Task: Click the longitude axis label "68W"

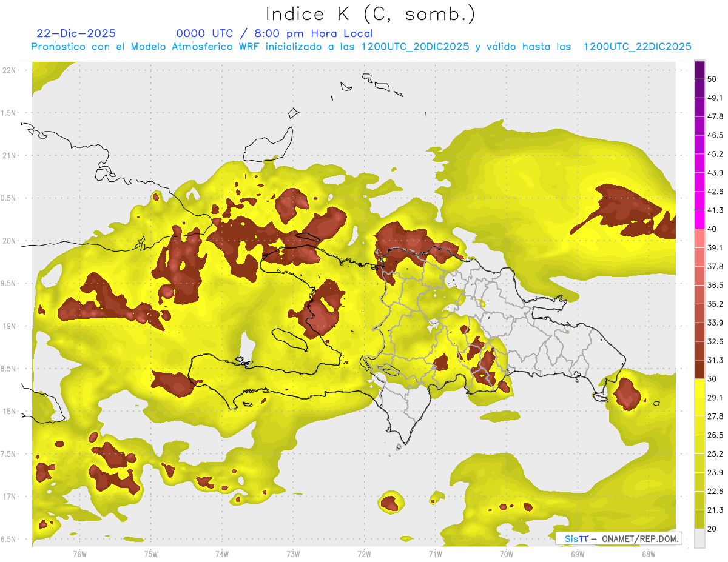Action: [649, 554]
